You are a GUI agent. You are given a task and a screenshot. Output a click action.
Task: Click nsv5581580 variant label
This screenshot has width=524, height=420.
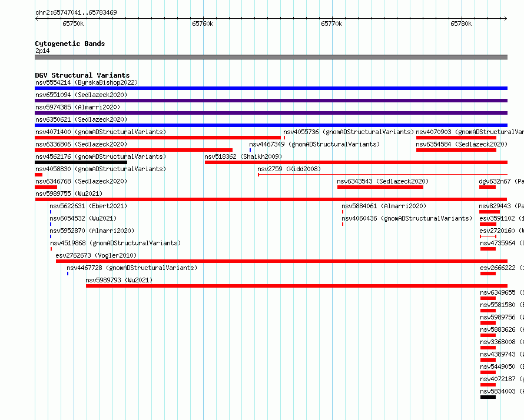pyautogui.click(x=502, y=305)
